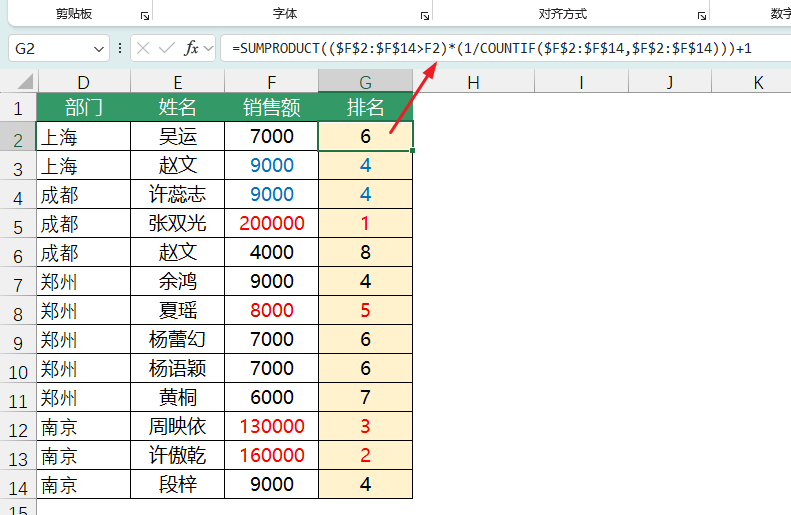
Task: Click sales value 160000
Action: [271, 455]
